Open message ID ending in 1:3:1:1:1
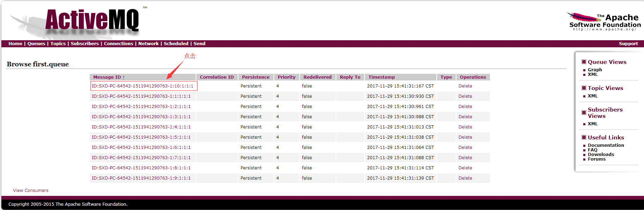644x210 pixels. tap(141, 116)
